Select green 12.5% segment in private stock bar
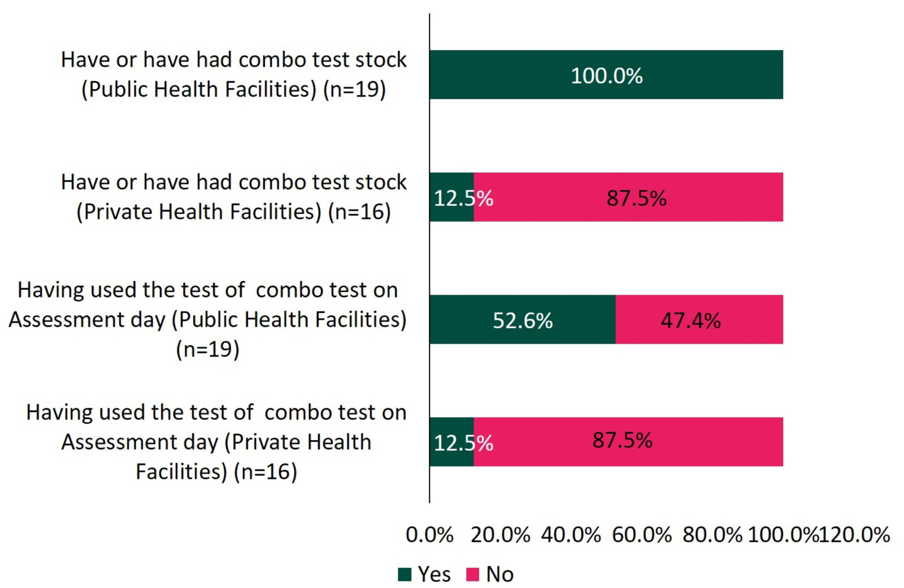The width and height of the screenshot is (904, 588). pyautogui.click(x=451, y=197)
